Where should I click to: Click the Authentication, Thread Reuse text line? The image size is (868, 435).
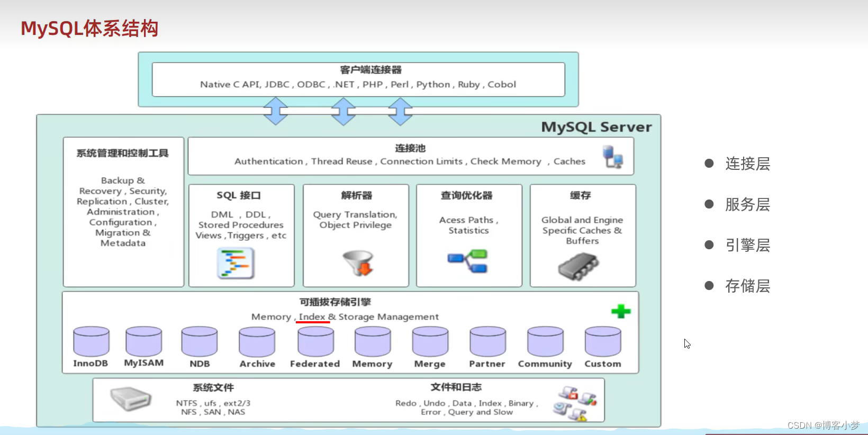point(410,161)
